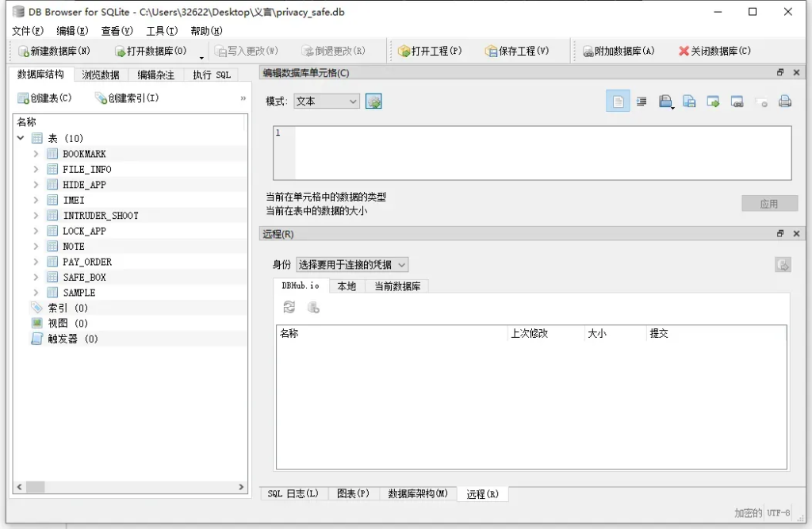
Task: Open the mode (模式) combo box showing 文本
Action: point(326,101)
